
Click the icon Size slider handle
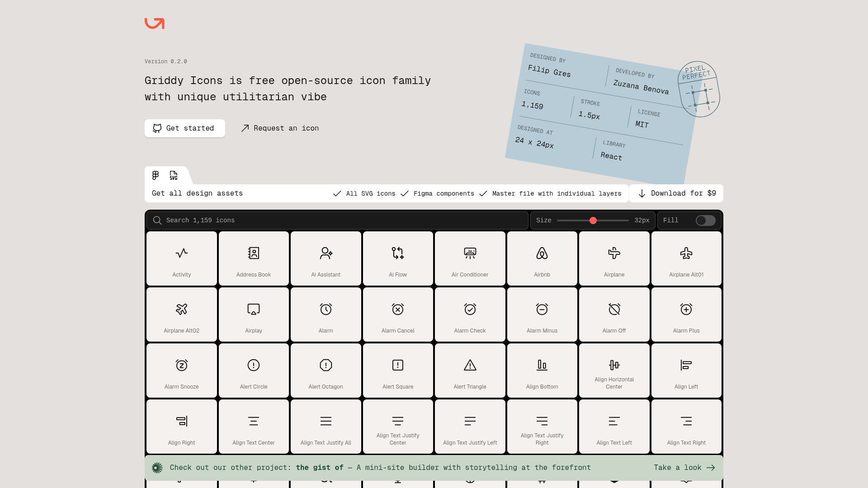[593, 221]
